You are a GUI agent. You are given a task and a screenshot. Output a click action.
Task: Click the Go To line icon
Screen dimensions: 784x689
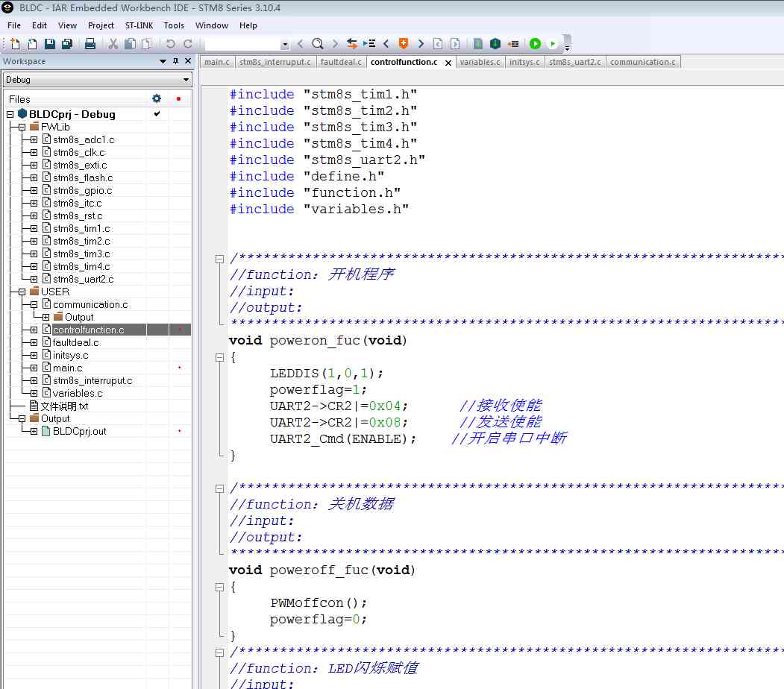[369, 44]
